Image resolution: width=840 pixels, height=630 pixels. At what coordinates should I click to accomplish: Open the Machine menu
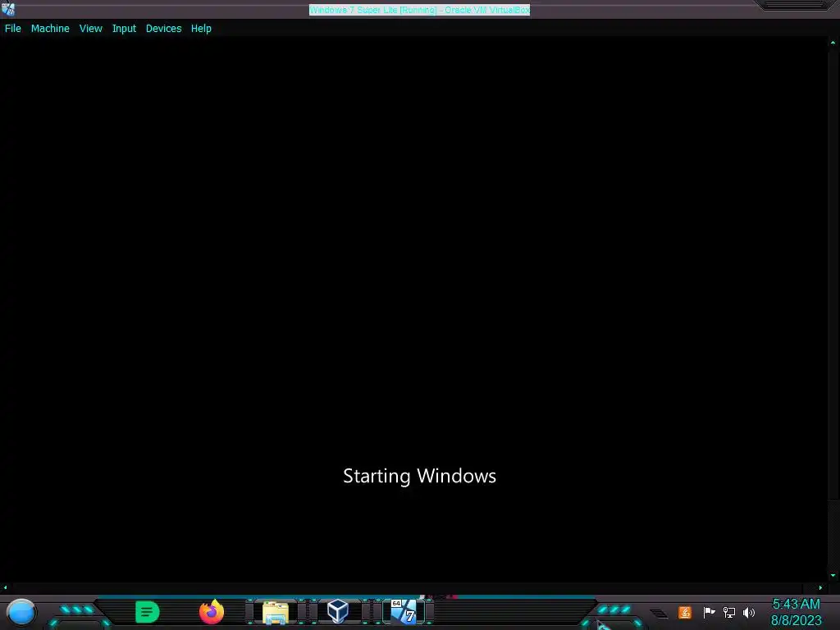[50, 29]
